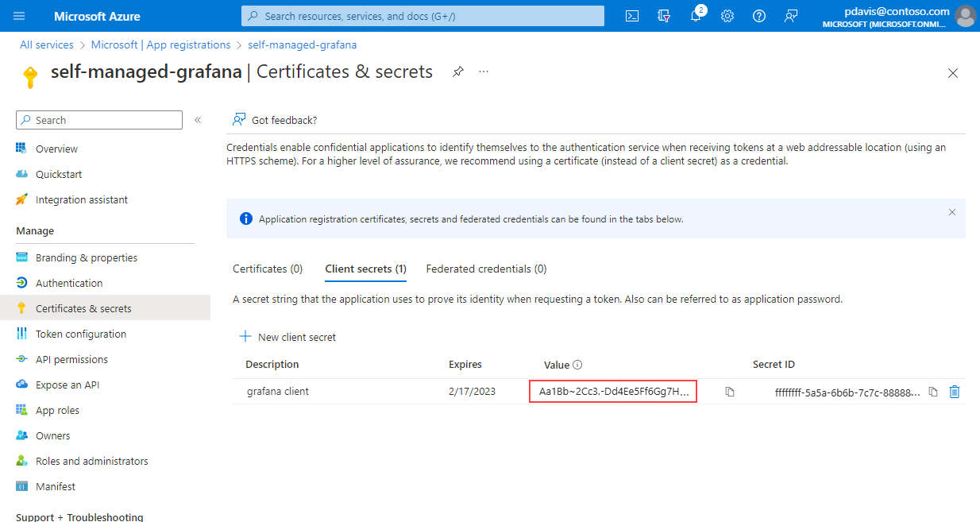Copy the Secret ID to clipboard
This screenshot has height=522, width=980.
(934, 392)
